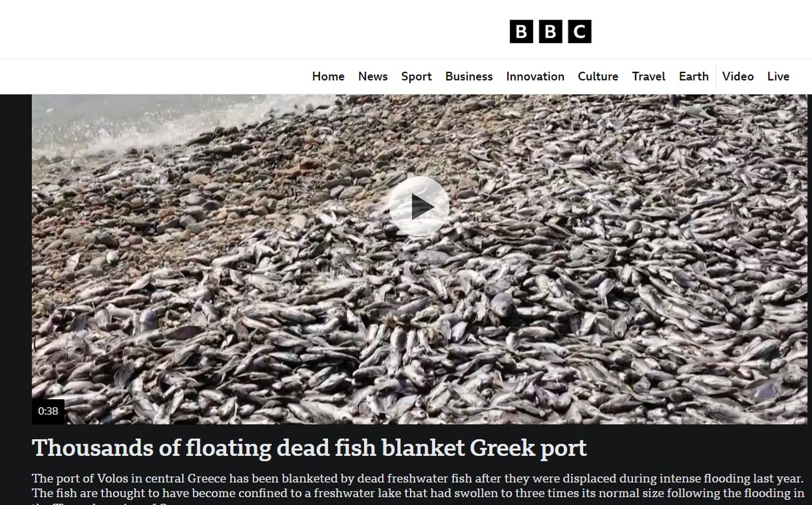Click the headline about dead fish in Greek port
812x505 pixels.
point(309,447)
